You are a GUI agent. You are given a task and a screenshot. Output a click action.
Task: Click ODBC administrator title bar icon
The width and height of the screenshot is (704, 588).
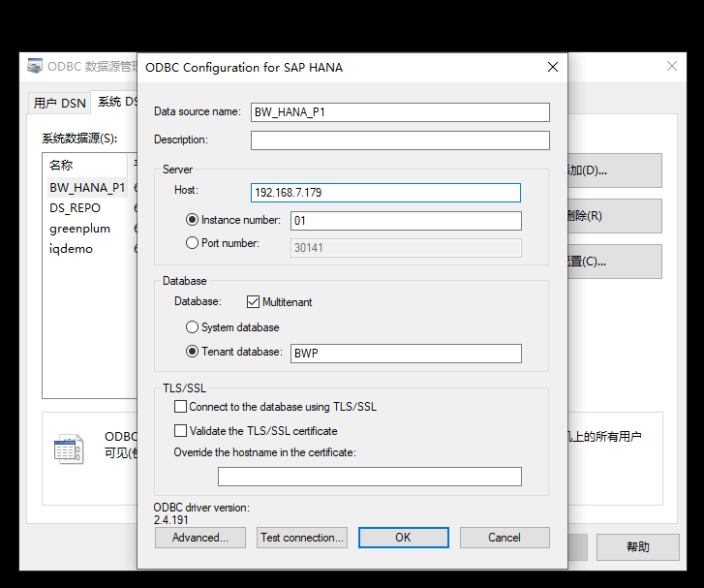35,66
